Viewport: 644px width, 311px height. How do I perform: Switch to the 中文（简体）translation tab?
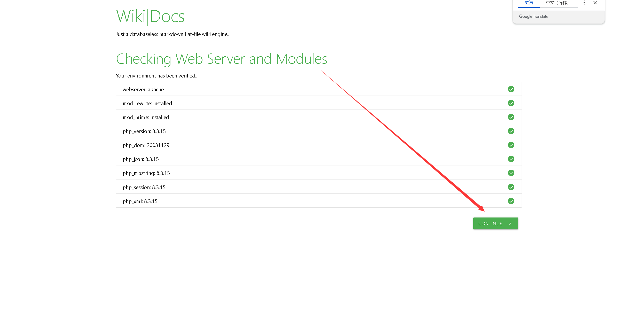pos(557,3)
